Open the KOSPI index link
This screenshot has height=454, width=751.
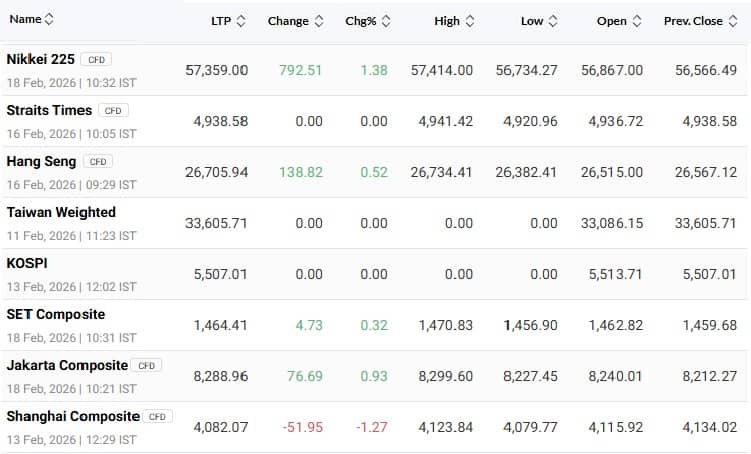click(27, 263)
